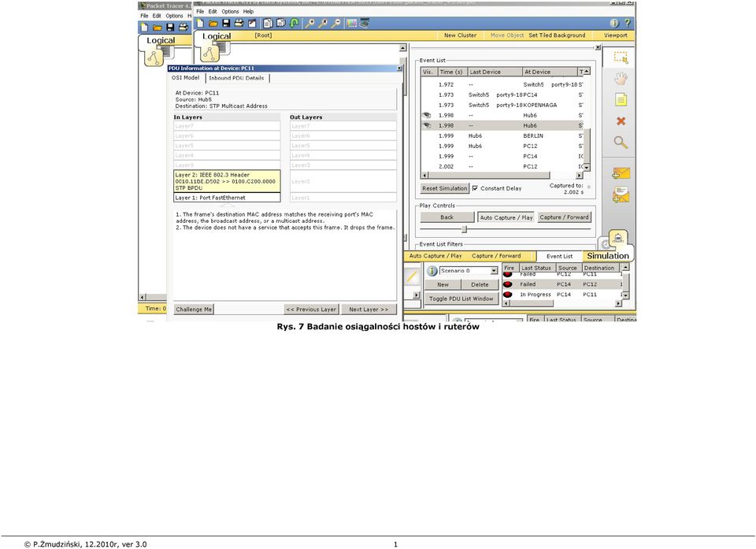Click the Logical workspace icon in front window

[x=211, y=53]
